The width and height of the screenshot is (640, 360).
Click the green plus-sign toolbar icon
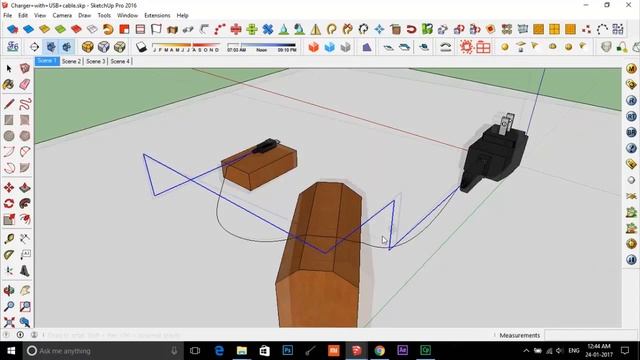tap(252, 29)
